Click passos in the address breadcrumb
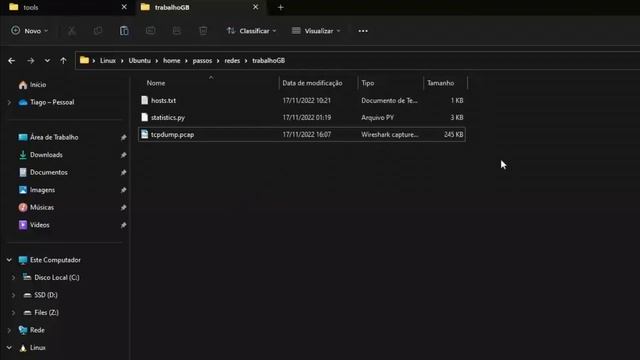Screen dimensions: 640x360 (202, 60)
